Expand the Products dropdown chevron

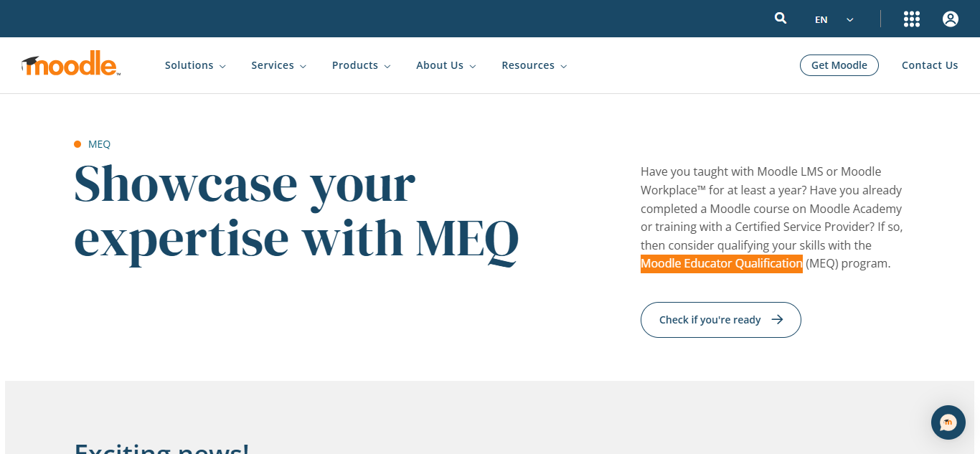(x=387, y=65)
